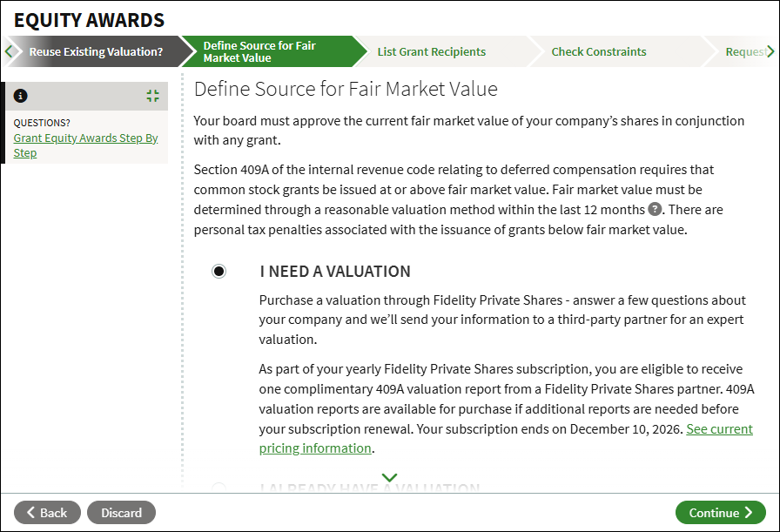Open 'Grant Equity Awards Step By Step' link

point(85,145)
